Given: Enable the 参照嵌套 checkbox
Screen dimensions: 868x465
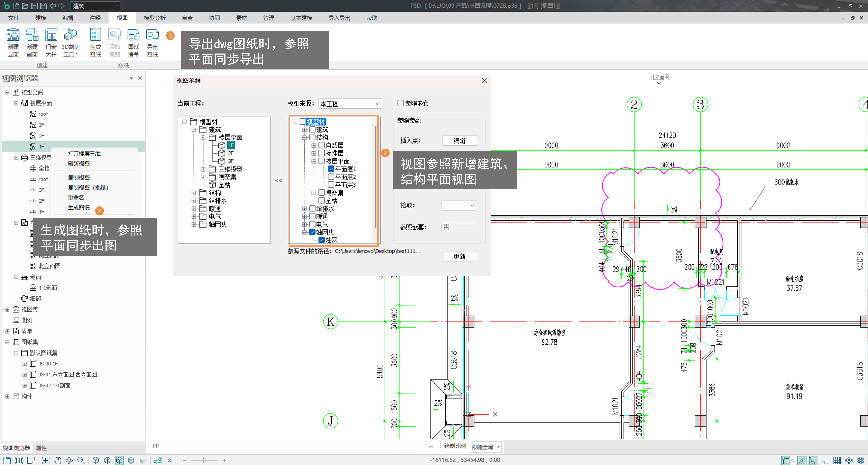Looking at the screenshot, I should coord(401,103).
